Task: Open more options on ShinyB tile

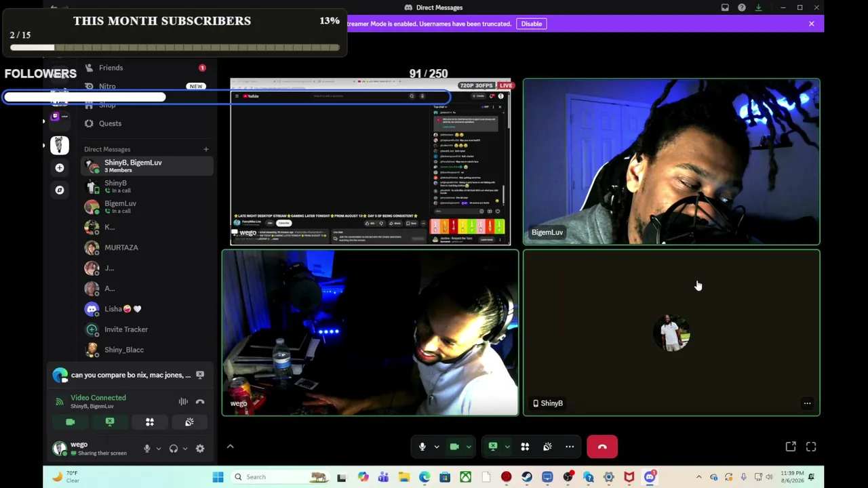Action: point(807,403)
